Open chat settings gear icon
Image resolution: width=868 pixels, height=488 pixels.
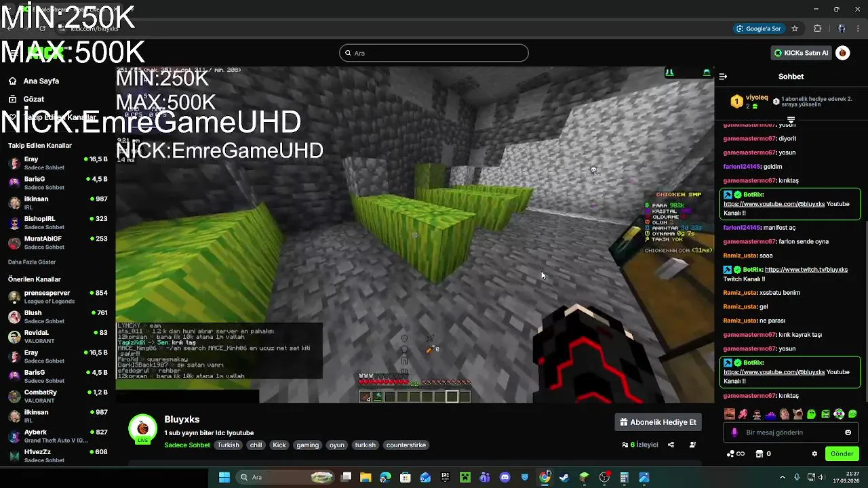[x=814, y=453]
